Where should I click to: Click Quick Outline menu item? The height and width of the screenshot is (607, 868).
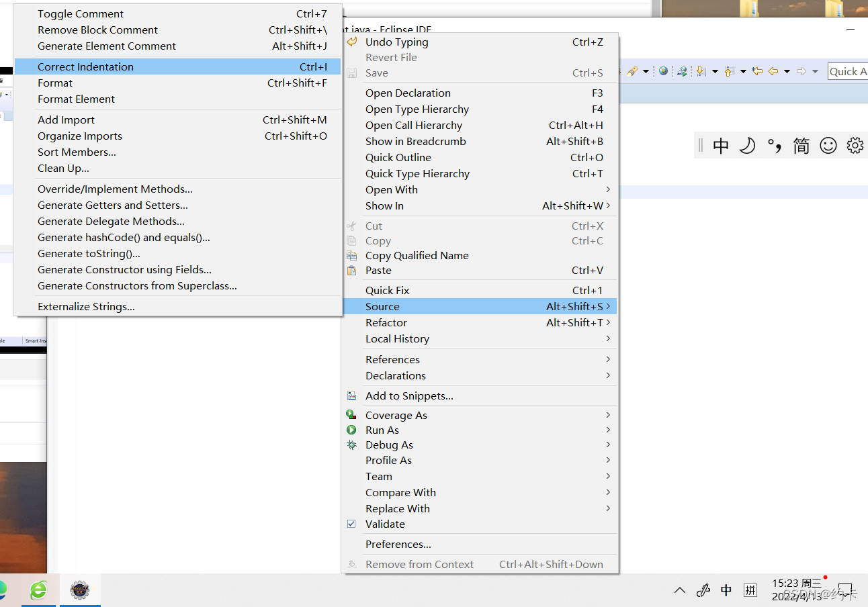[x=479, y=158]
